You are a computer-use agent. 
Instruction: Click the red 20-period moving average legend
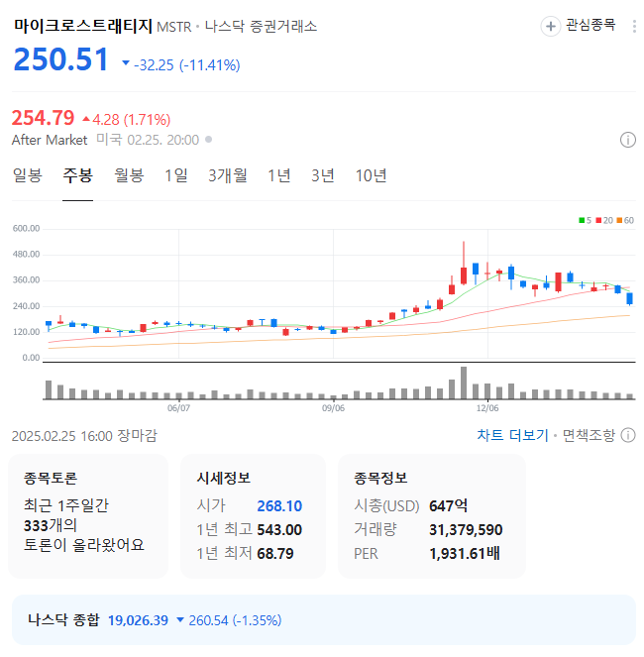click(603, 220)
